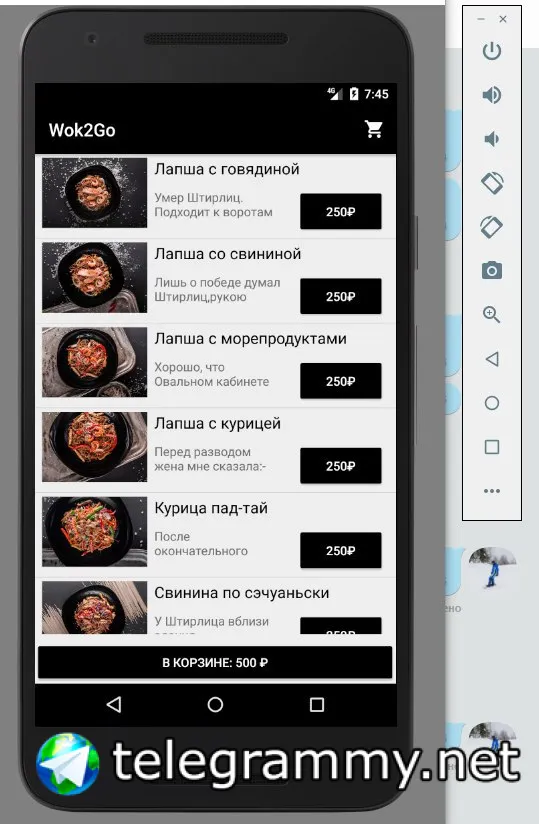This screenshot has width=539, height=824.
Task: Add Лапша с говядиной via its 250₽ button
Action: [x=340, y=211]
